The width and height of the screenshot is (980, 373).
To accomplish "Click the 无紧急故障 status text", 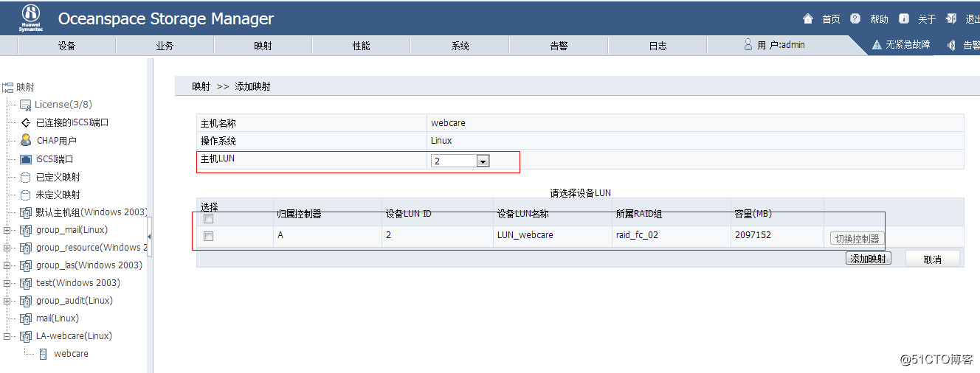I will [x=908, y=45].
